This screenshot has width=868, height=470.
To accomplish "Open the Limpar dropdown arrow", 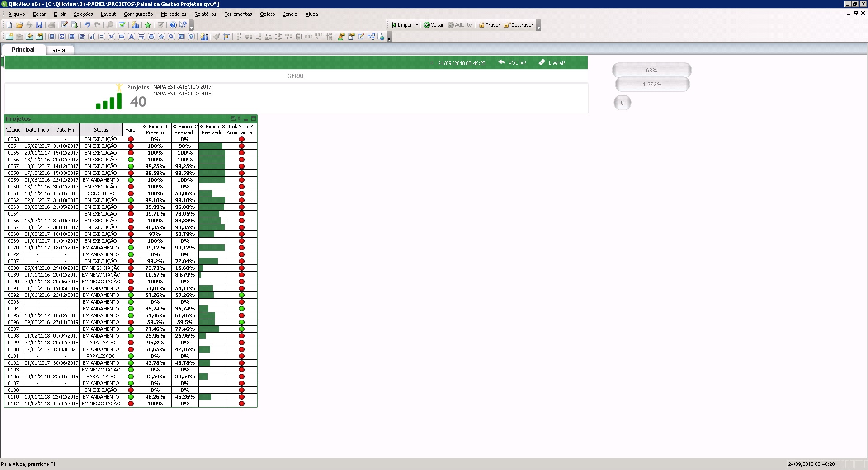I will 417,25.
